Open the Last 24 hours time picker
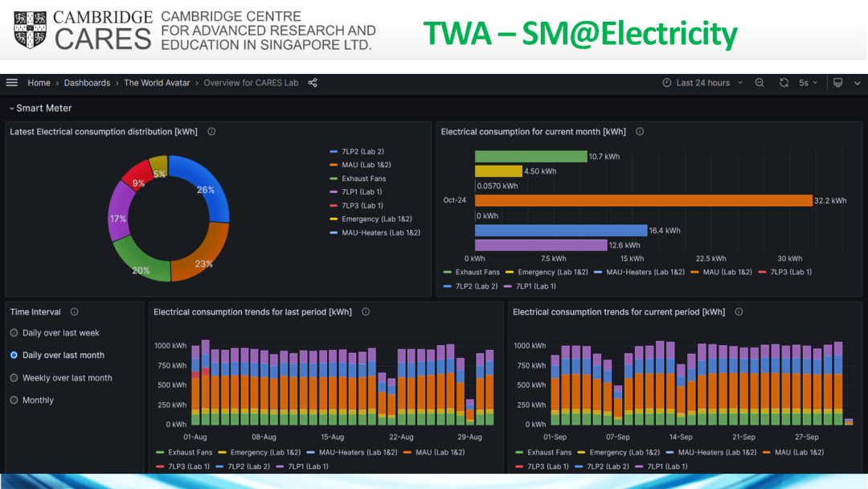The image size is (868, 489). point(702,83)
